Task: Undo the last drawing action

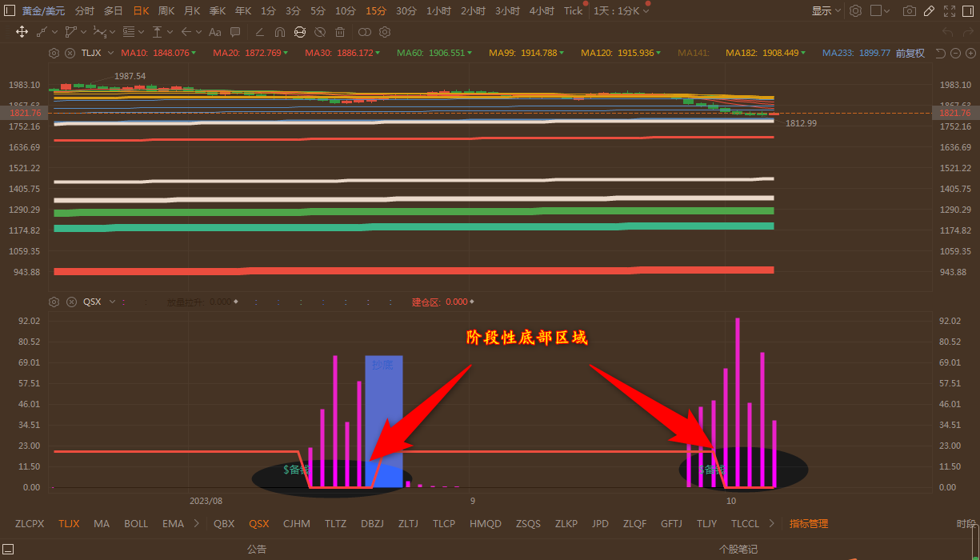Action: (x=948, y=32)
